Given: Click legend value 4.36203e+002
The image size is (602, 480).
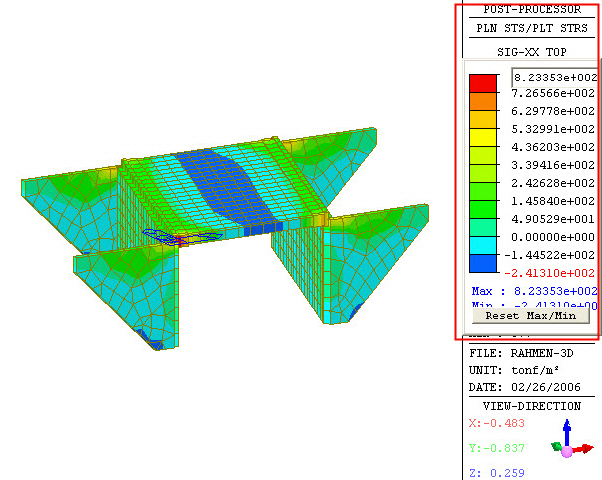Looking at the screenshot, I should (x=553, y=147).
